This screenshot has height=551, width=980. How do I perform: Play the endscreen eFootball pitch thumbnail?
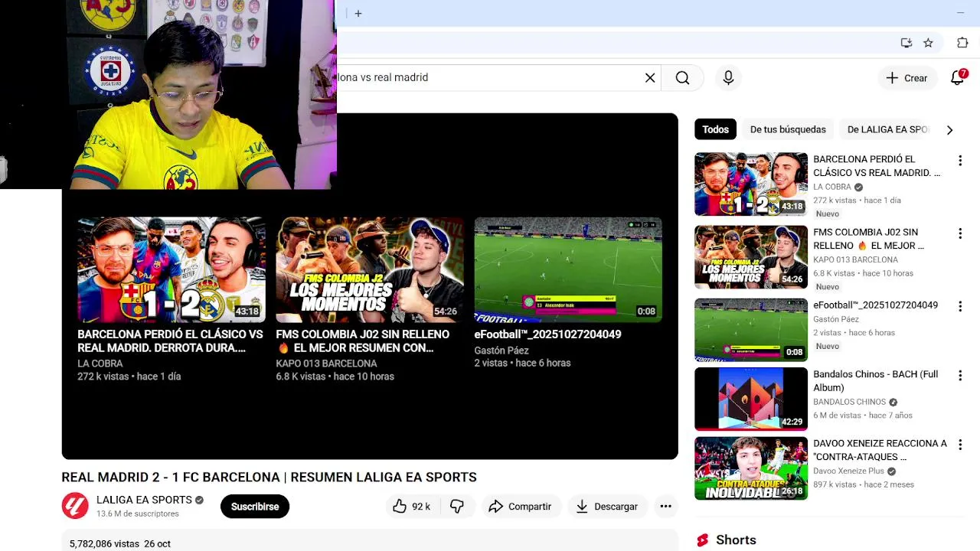[568, 269]
